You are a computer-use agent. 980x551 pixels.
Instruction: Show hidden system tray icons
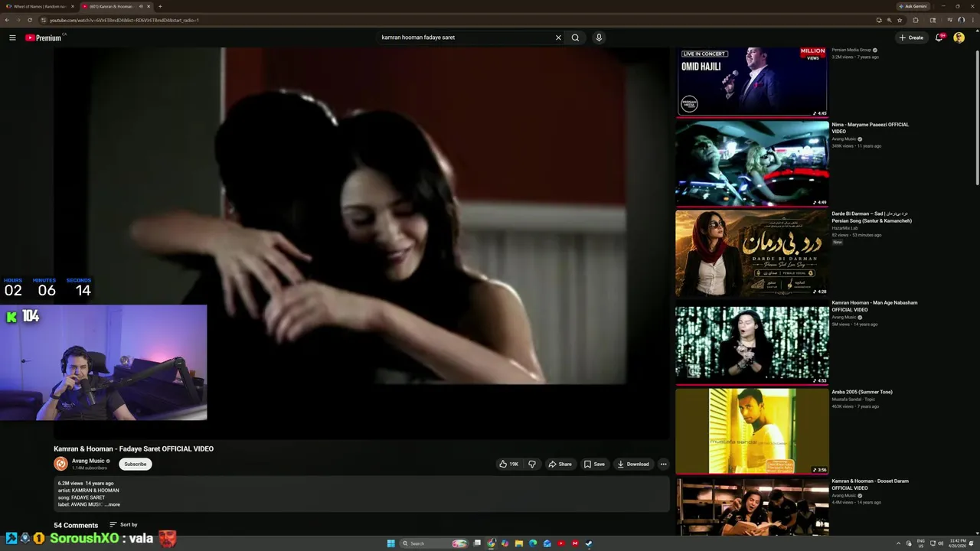pyautogui.click(x=899, y=543)
